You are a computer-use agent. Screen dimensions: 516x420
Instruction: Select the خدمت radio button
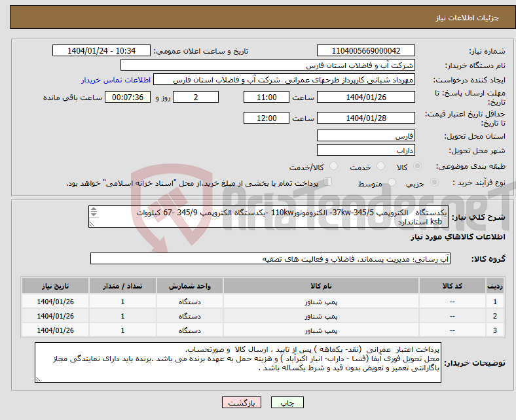pyautogui.click(x=380, y=166)
